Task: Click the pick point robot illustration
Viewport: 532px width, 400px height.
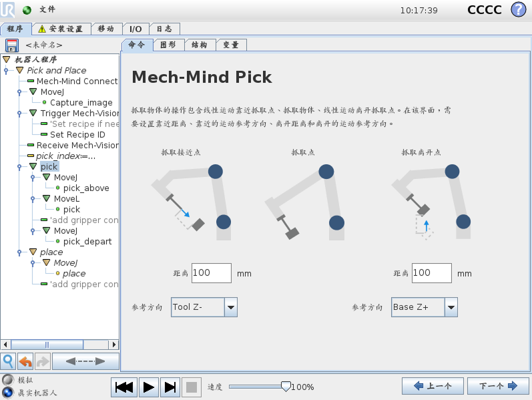Action: 304,203
